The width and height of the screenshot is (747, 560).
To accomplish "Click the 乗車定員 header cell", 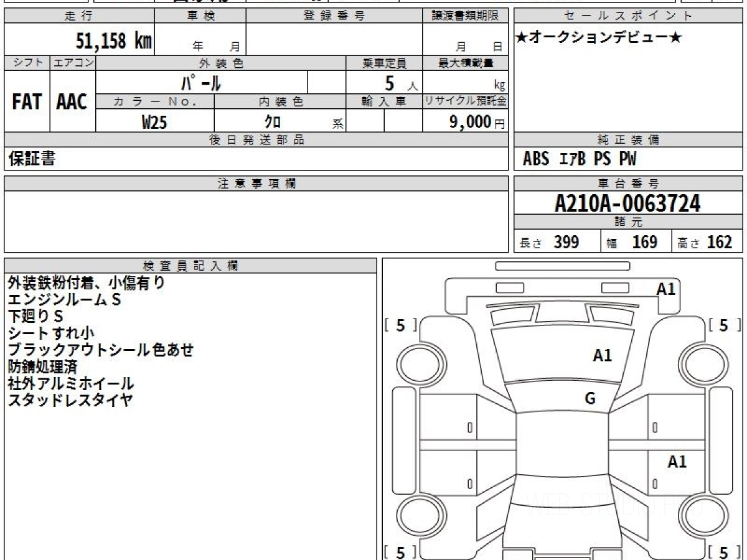I will point(384,63).
